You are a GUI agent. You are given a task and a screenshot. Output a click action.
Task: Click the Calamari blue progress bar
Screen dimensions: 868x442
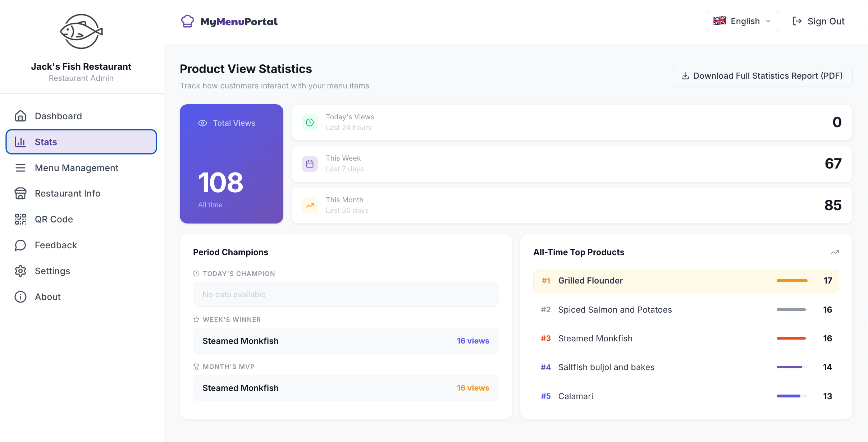(x=792, y=396)
